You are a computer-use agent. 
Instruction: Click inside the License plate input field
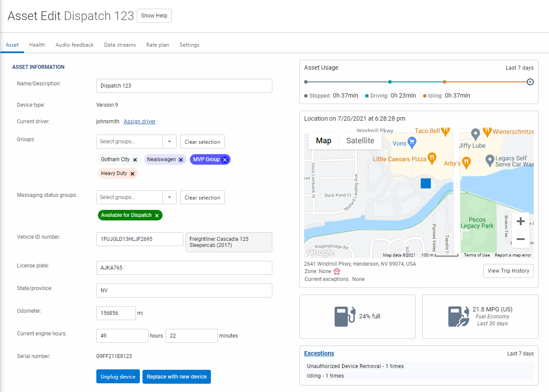pyautogui.click(x=184, y=268)
